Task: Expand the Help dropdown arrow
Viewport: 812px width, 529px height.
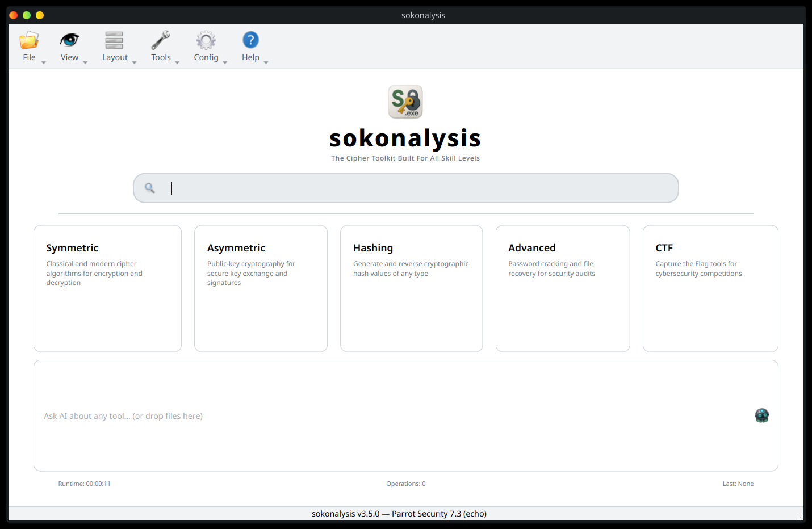Action: click(x=266, y=62)
